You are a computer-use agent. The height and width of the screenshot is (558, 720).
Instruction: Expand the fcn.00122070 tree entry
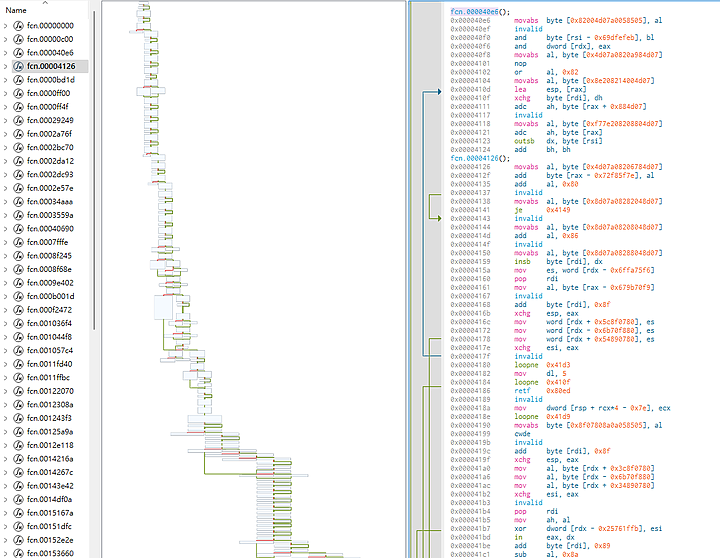point(6,391)
